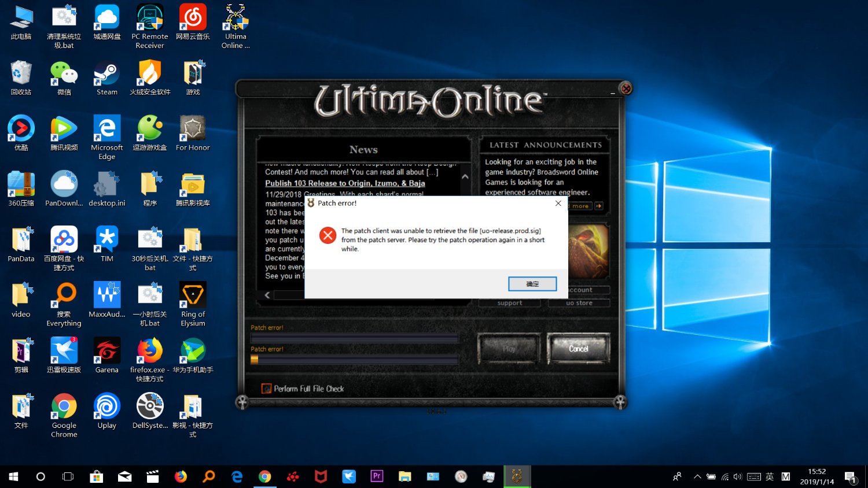
Task: Click the lower patch progress bar
Action: [x=354, y=360]
